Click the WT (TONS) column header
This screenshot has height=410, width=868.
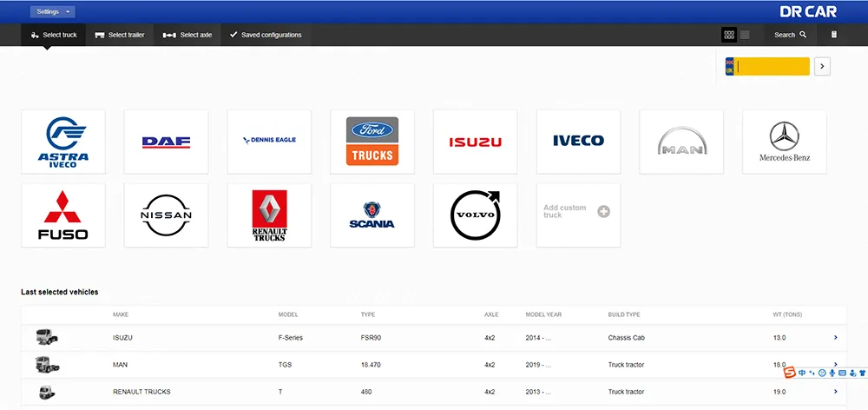(788, 314)
